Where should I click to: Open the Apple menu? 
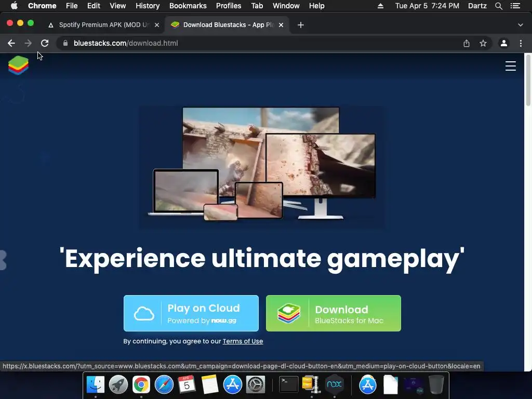point(14,6)
